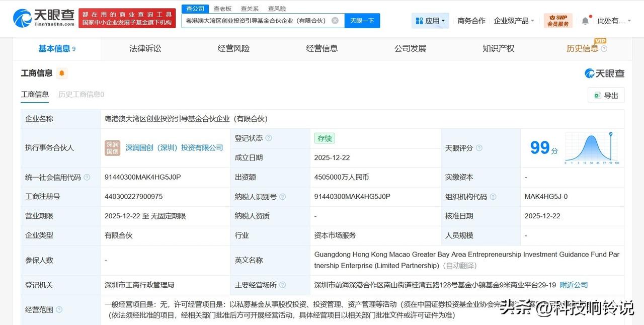The height and width of the screenshot is (325, 644).
Task: Click the TianYanCha logo in header
Action: tap(44, 18)
